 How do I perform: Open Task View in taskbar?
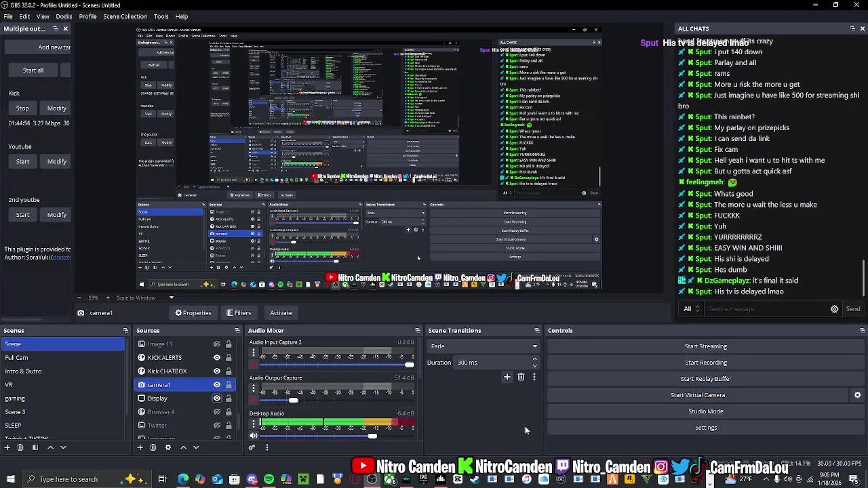click(163, 479)
